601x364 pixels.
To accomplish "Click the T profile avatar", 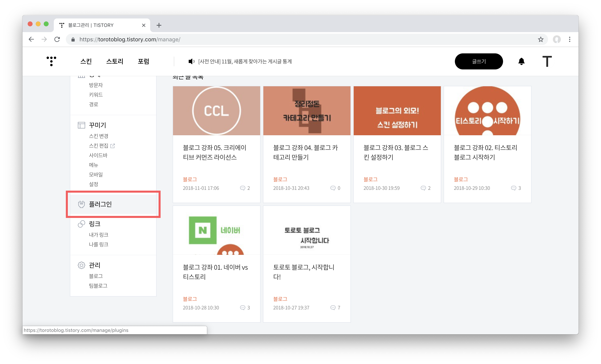I will coord(547,61).
